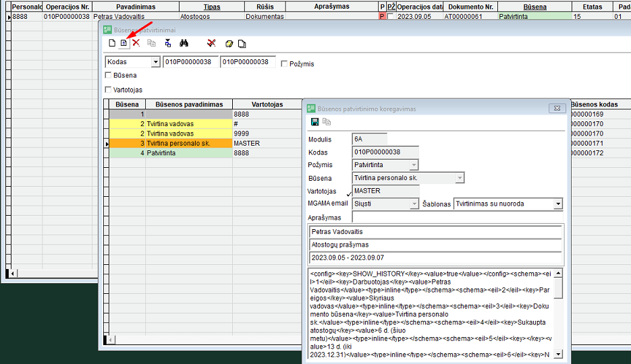Image resolution: width=631 pixels, height=364 pixels.
Task: Click the Aprašymas input field
Action: point(457,218)
